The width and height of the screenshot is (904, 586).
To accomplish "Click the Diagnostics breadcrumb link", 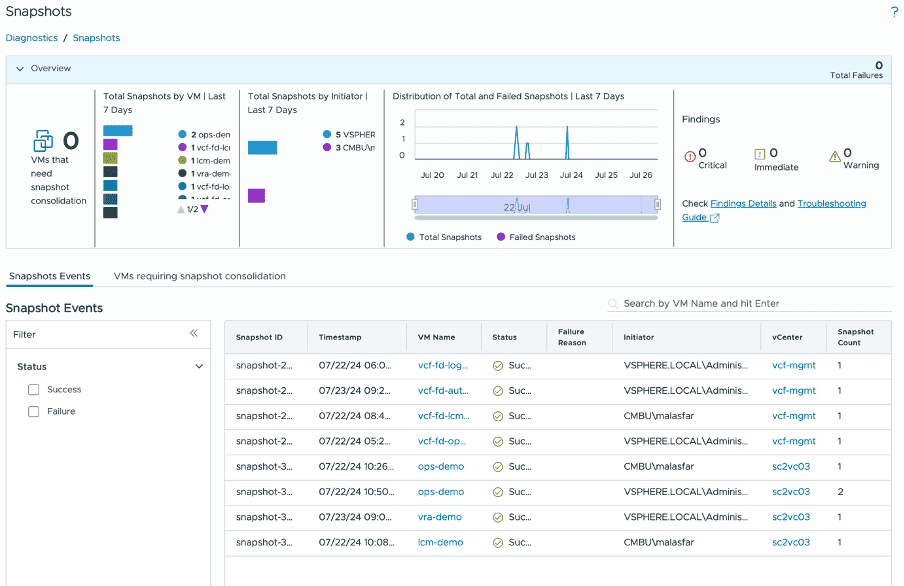I will pyautogui.click(x=31, y=37).
